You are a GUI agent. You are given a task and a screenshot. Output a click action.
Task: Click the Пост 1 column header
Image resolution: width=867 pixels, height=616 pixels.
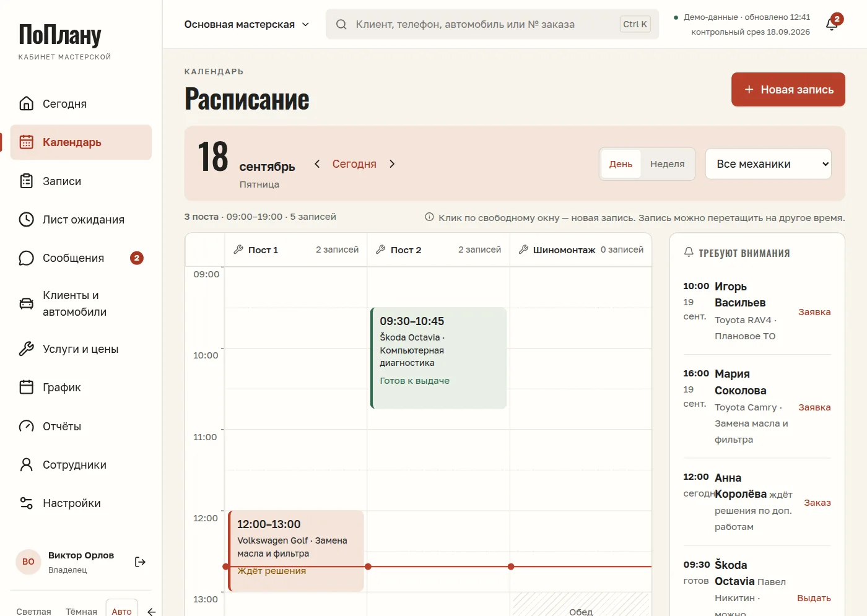pos(296,249)
